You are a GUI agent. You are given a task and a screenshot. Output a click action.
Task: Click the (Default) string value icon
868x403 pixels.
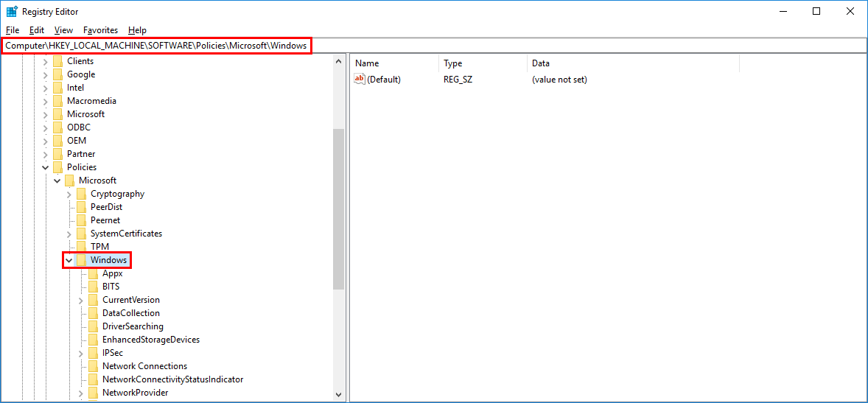point(360,79)
